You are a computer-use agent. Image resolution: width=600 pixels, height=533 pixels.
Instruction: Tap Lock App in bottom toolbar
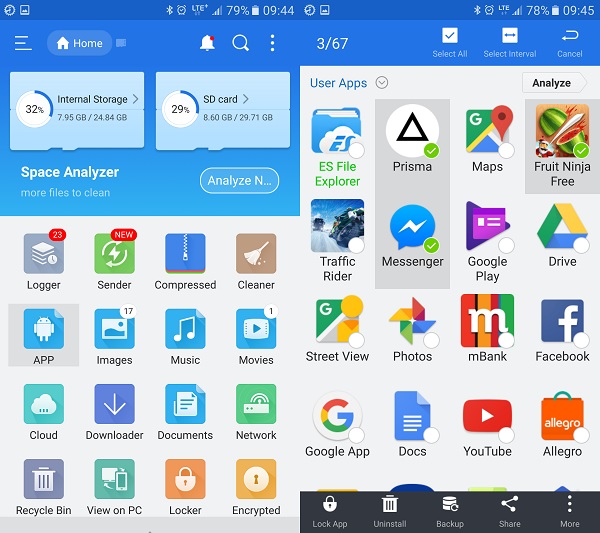[x=329, y=512]
